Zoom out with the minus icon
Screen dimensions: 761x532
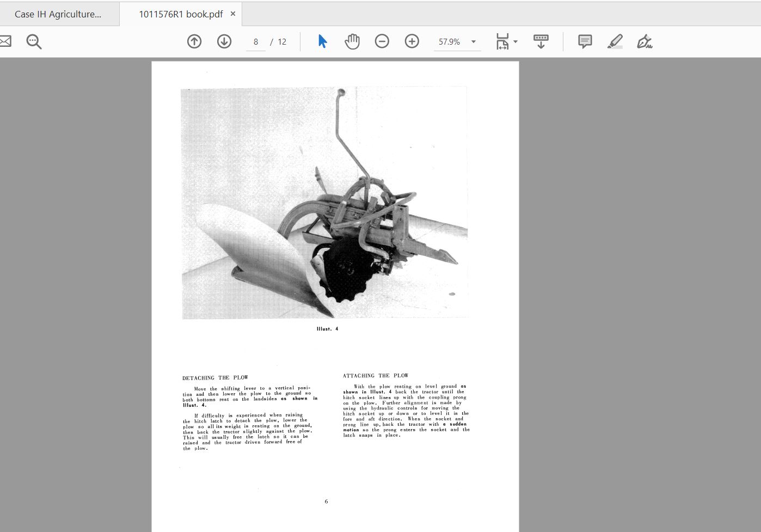(x=382, y=41)
